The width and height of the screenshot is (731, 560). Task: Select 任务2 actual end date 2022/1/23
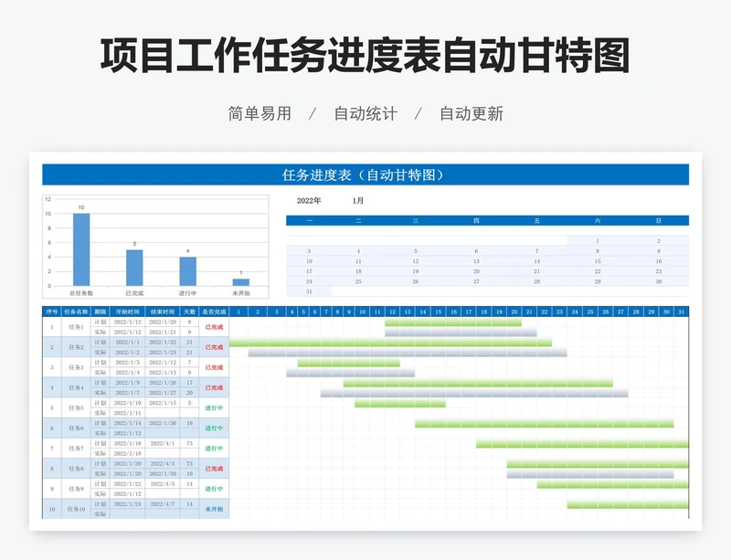point(163,352)
